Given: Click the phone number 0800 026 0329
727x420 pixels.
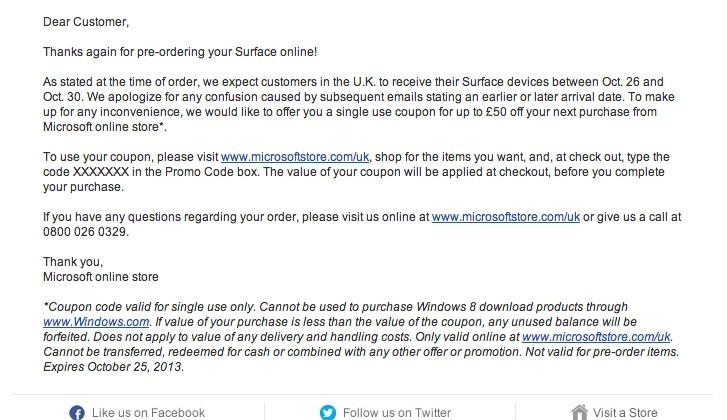Looking at the screenshot, I should (85, 232).
